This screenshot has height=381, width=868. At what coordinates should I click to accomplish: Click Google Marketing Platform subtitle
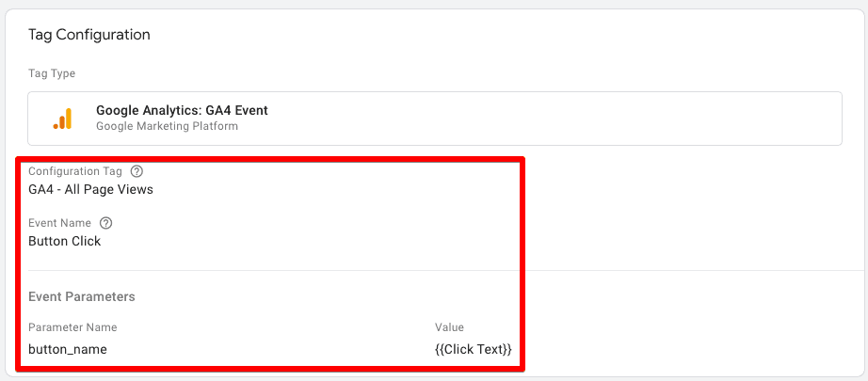pyautogui.click(x=168, y=126)
